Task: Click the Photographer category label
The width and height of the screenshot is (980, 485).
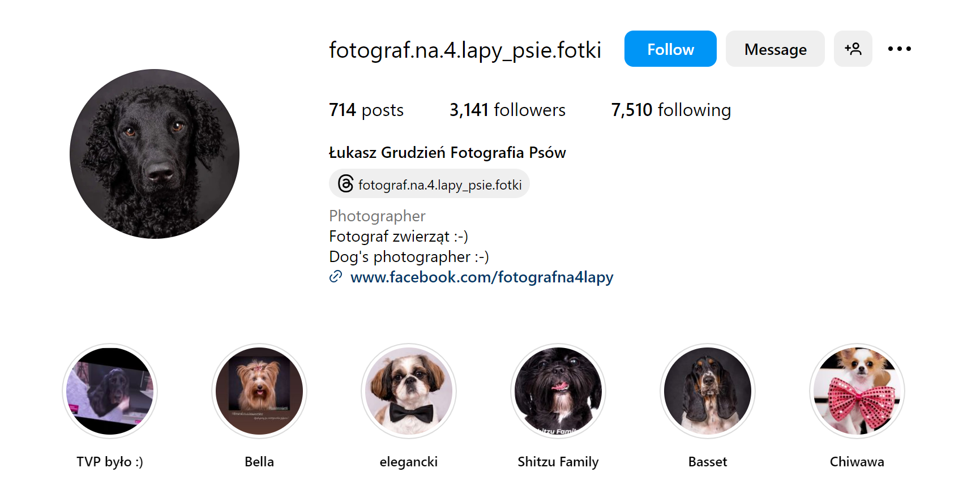Action: point(377,216)
